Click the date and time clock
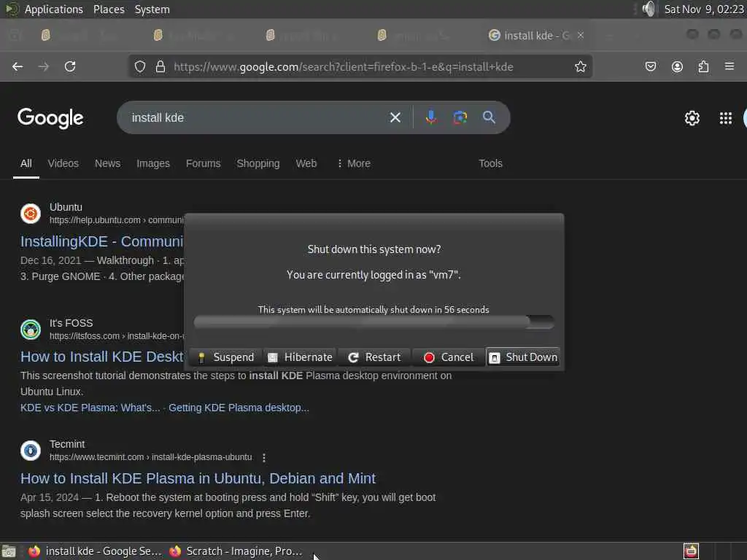The width and height of the screenshot is (747, 560). pos(704,9)
